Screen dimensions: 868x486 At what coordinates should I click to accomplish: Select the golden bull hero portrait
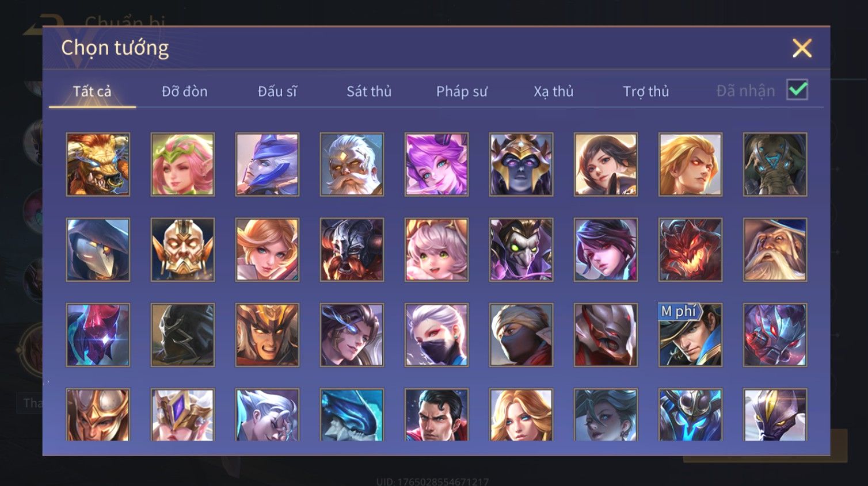coord(98,164)
